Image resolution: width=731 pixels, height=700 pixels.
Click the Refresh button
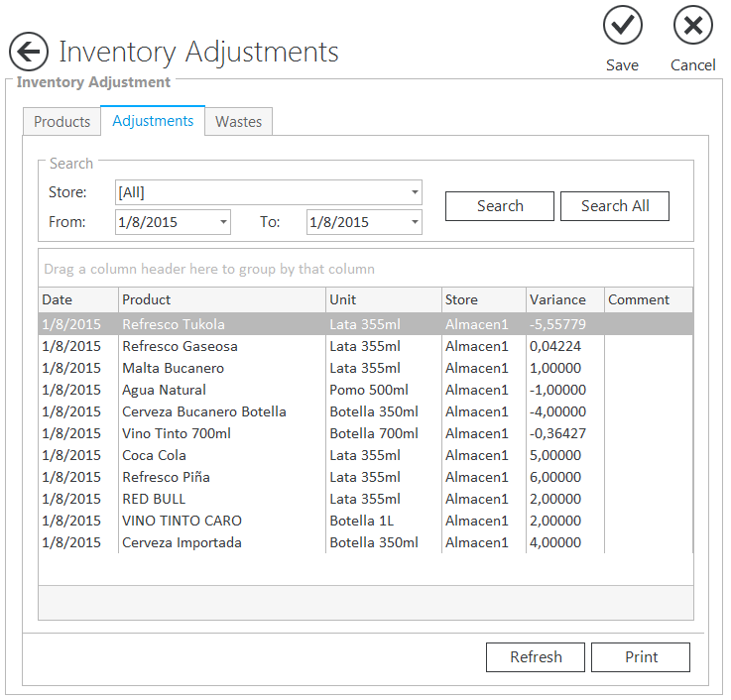coord(536,657)
